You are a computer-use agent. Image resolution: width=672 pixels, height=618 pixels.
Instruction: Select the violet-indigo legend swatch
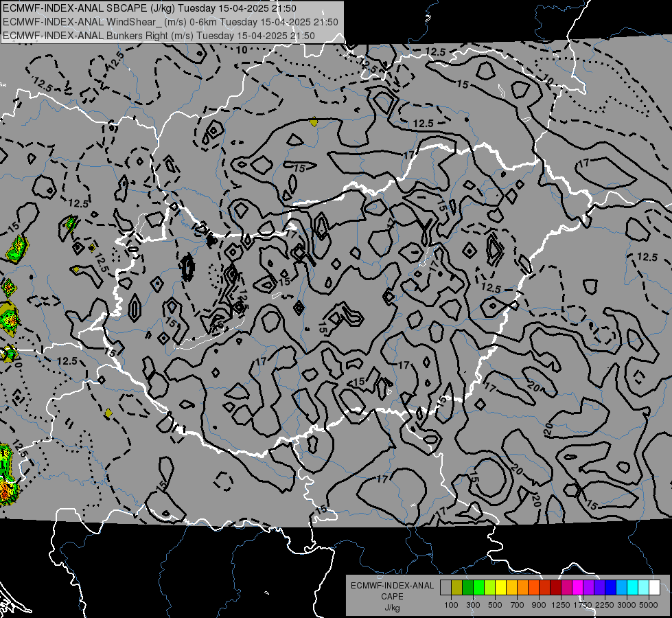click(599, 587)
